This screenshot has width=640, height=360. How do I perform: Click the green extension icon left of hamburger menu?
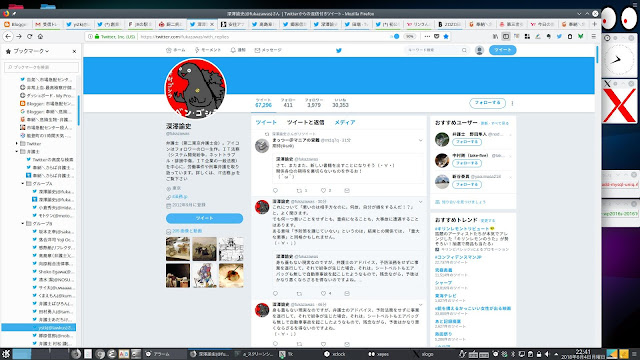pyautogui.click(x=580, y=36)
